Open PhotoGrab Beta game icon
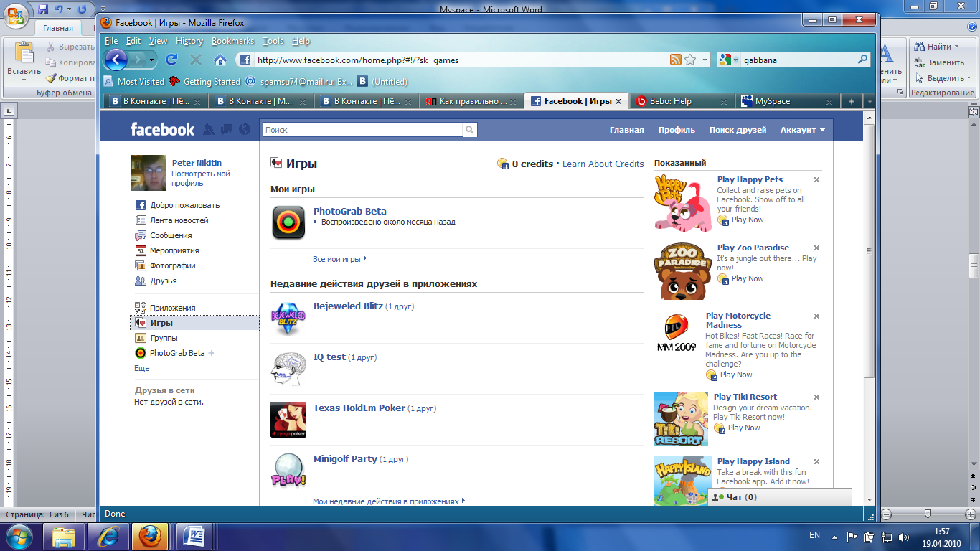Screen dimensions: 980x551 point(288,222)
